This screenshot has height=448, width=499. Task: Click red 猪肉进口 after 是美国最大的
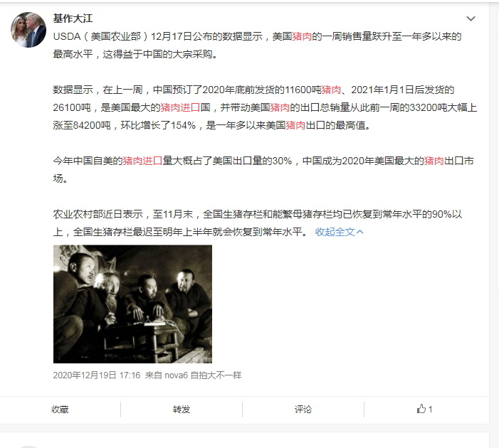(180, 107)
